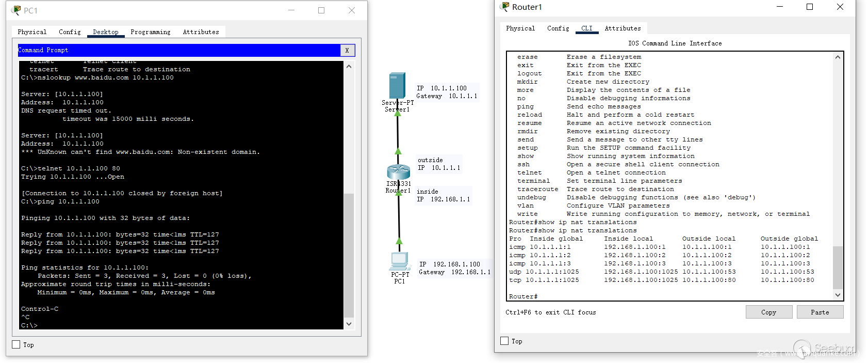
Task: Close the Command Prompt with X button
Action: coord(347,50)
